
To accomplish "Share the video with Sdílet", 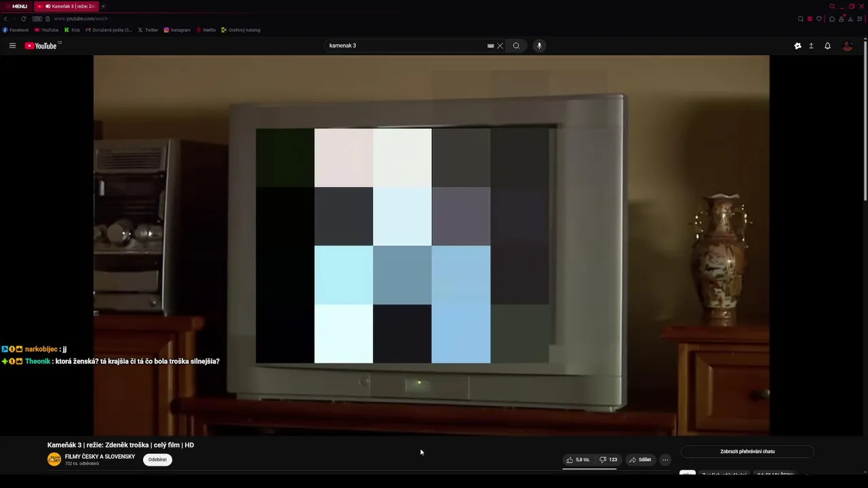I will tap(640, 460).
